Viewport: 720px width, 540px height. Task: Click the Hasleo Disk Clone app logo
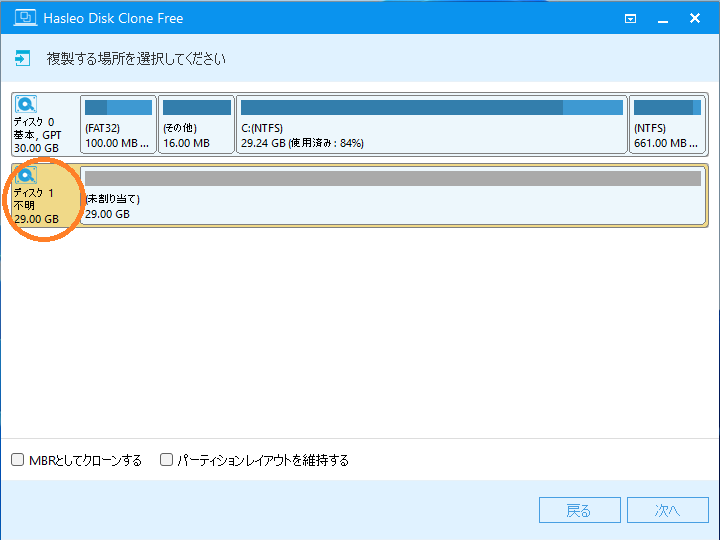pyautogui.click(x=25, y=18)
